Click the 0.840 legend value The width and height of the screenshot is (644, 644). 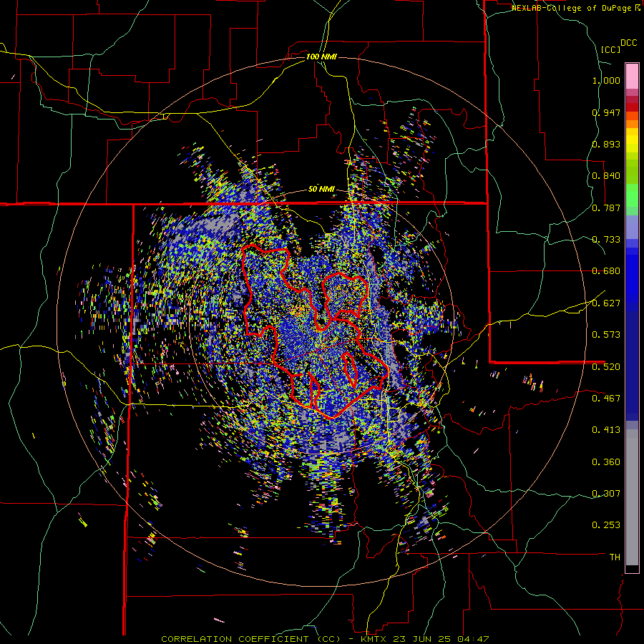tap(606, 176)
